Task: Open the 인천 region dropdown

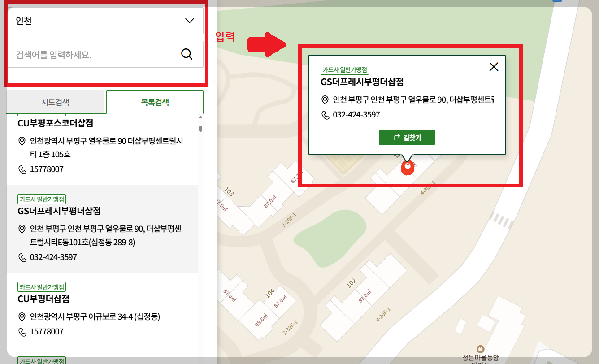Action: click(x=105, y=21)
